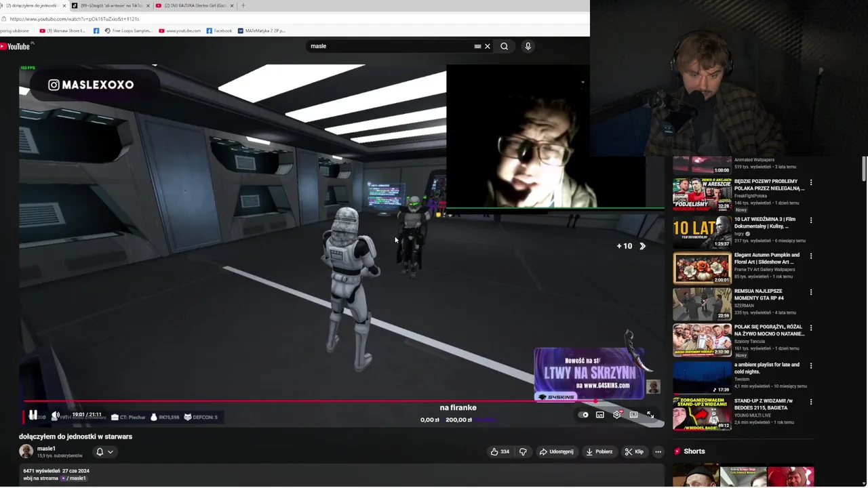Open the on-screen keyboard icon in search
This screenshot has width=868, height=488.
[x=477, y=46]
